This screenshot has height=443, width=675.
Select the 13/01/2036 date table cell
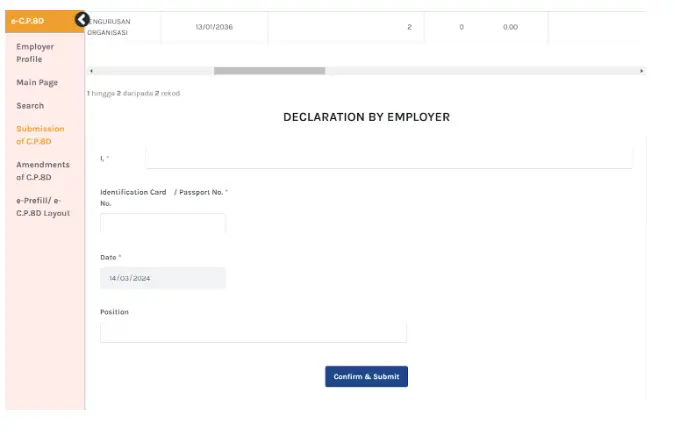tap(214, 27)
